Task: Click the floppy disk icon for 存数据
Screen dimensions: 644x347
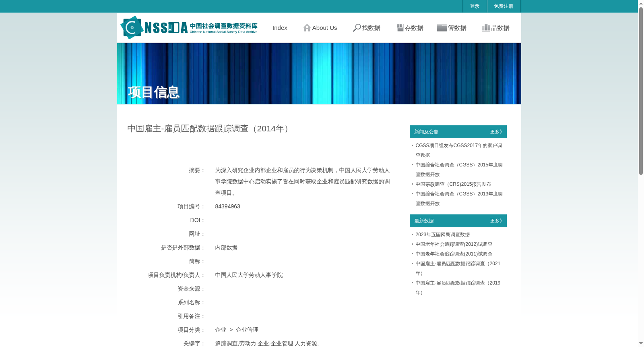Action: coord(400,28)
